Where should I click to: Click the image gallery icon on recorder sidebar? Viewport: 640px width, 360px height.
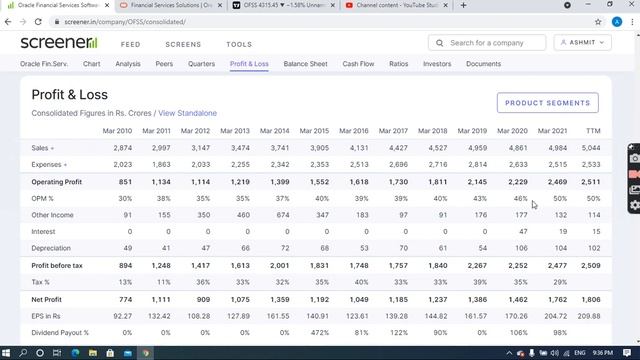pyautogui.click(x=634, y=190)
